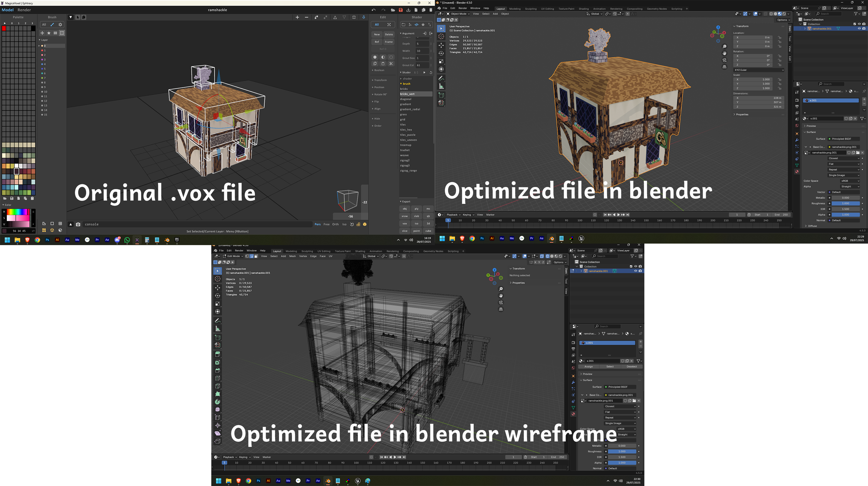Select the Rotate tool in upper Blender window

(441, 53)
